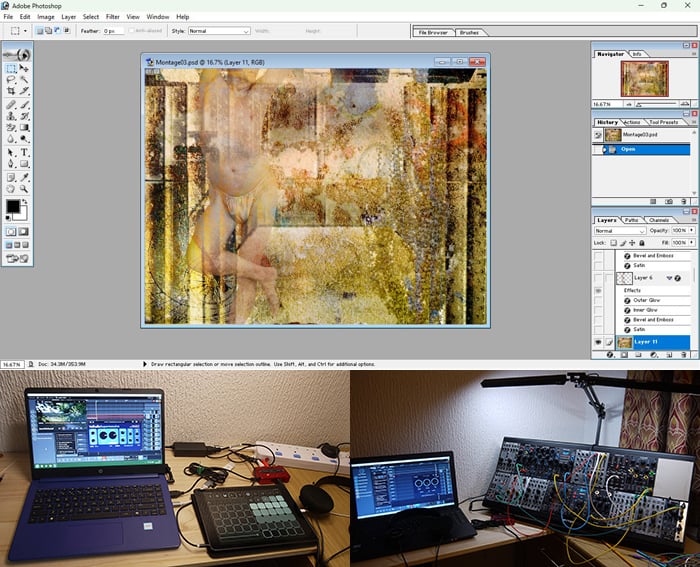The width and height of the screenshot is (700, 567).
Task: Select the Clone Stamp tool
Action: click(11, 116)
